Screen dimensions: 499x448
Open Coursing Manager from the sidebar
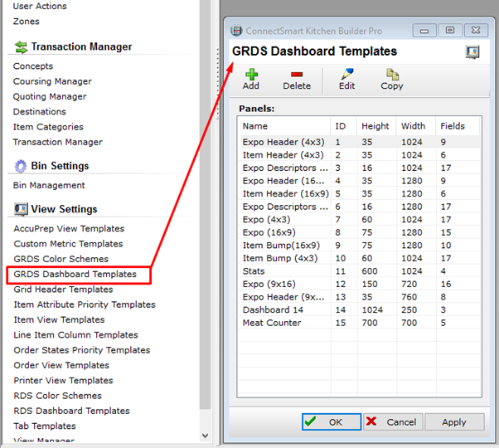(52, 81)
